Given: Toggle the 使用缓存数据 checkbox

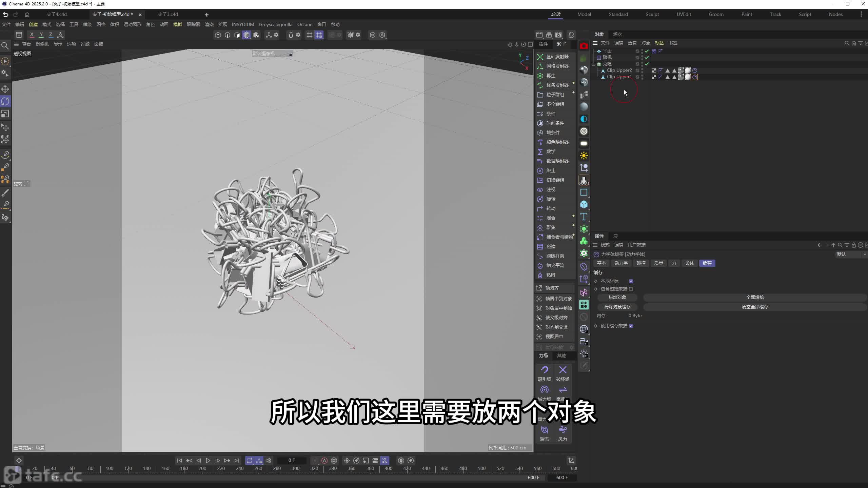Looking at the screenshot, I should [631, 326].
